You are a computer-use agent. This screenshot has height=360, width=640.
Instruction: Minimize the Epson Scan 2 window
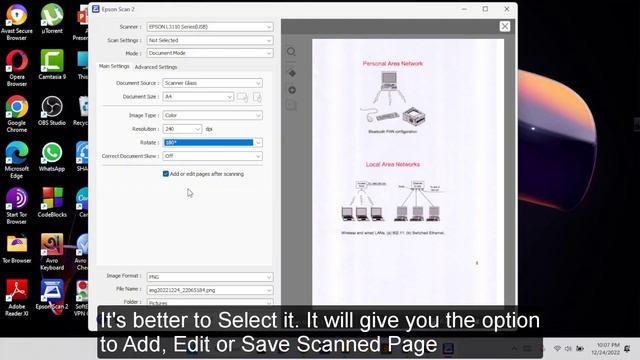point(464,9)
